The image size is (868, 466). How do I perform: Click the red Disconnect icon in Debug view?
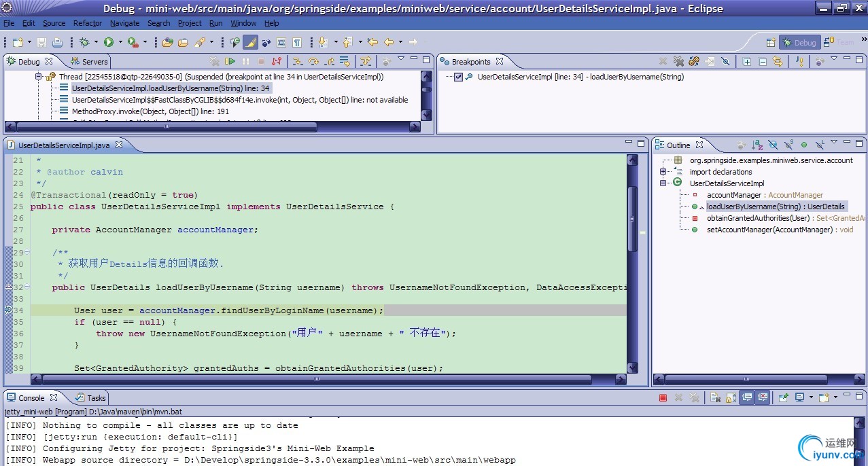pos(276,61)
